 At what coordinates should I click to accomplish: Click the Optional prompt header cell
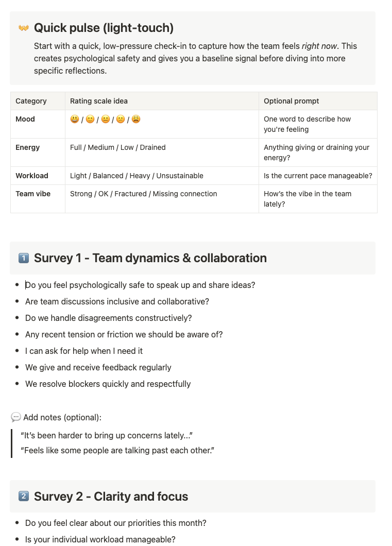[x=318, y=101]
